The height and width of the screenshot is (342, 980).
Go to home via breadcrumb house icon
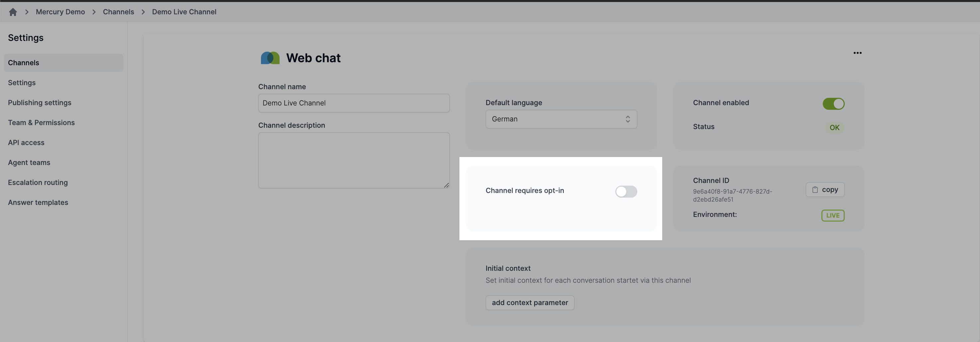13,12
